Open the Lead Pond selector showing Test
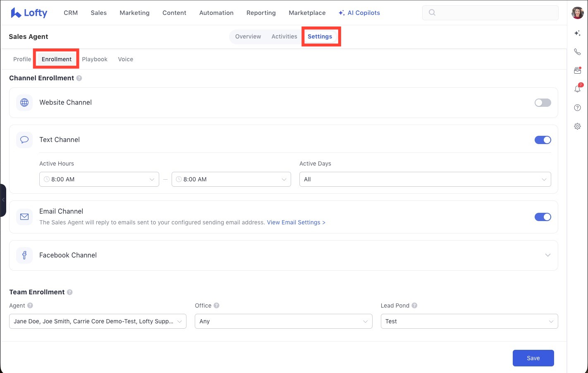The height and width of the screenshot is (373, 588). tap(469, 321)
